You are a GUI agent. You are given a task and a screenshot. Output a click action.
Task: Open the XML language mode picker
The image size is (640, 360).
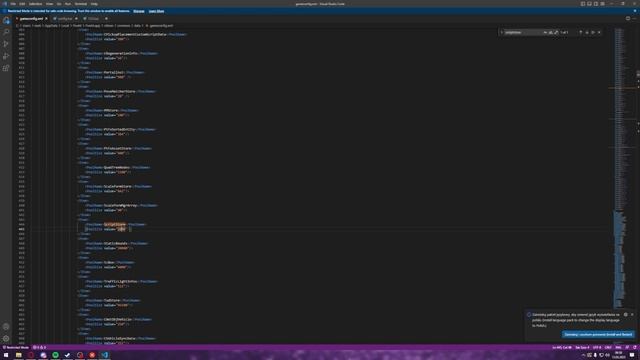click(618, 347)
